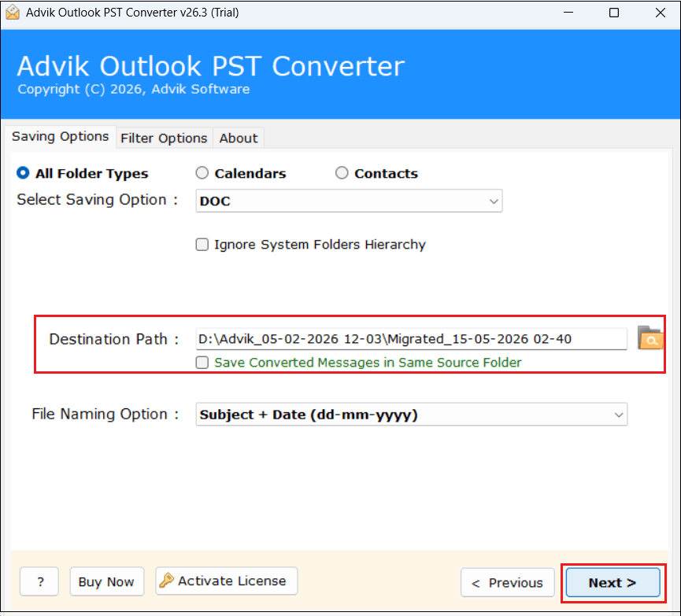Go to the About tab
This screenshot has height=616, width=681.
coord(239,138)
